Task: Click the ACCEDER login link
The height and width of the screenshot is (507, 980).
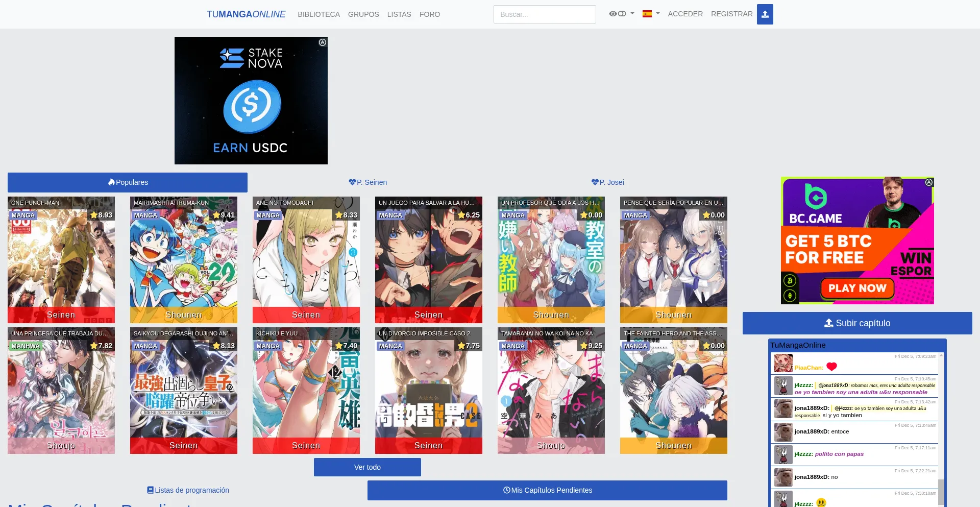Action: [x=685, y=14]
